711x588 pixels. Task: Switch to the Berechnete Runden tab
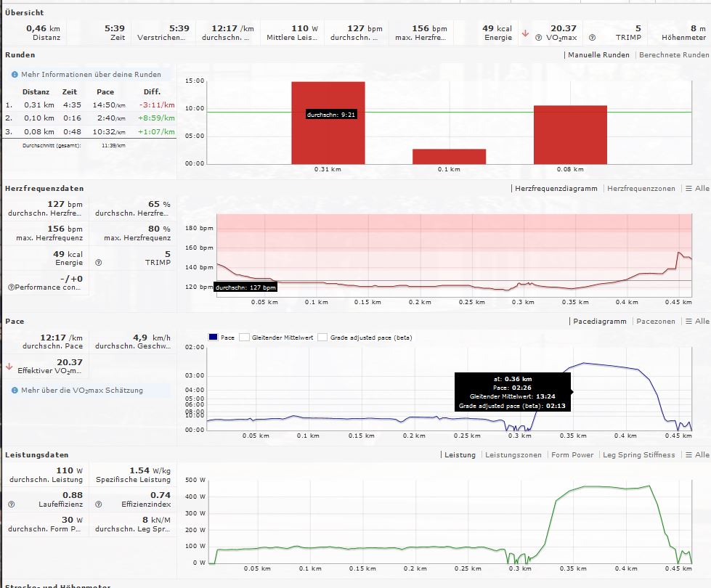[x=673, y=55]
